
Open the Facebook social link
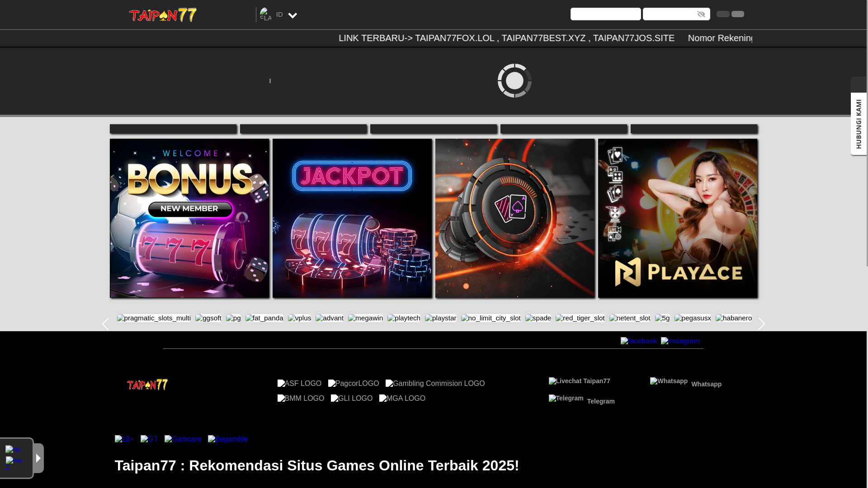tap(639, 341)
